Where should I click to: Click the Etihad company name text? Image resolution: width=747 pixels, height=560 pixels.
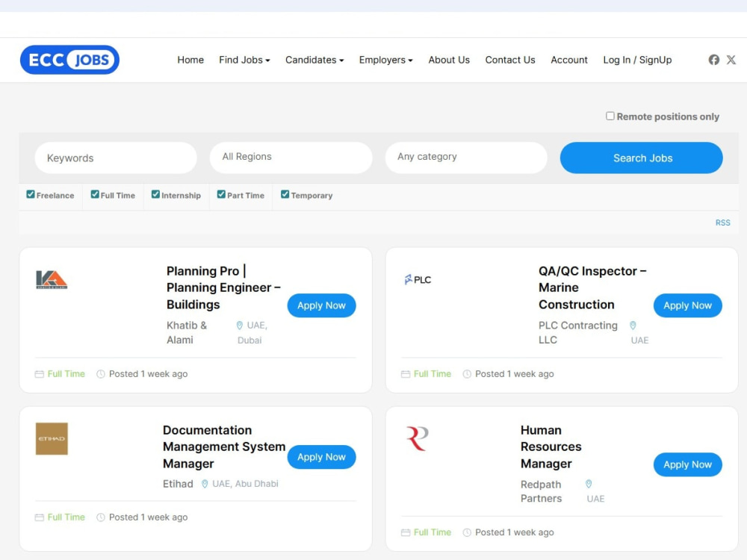click(x=178, y=484)
